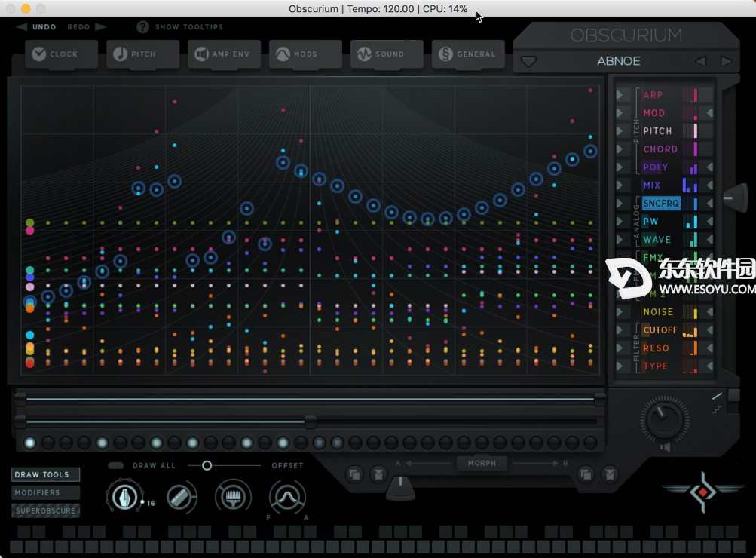Click the knob right of parameter list

[x=736, y=198]
